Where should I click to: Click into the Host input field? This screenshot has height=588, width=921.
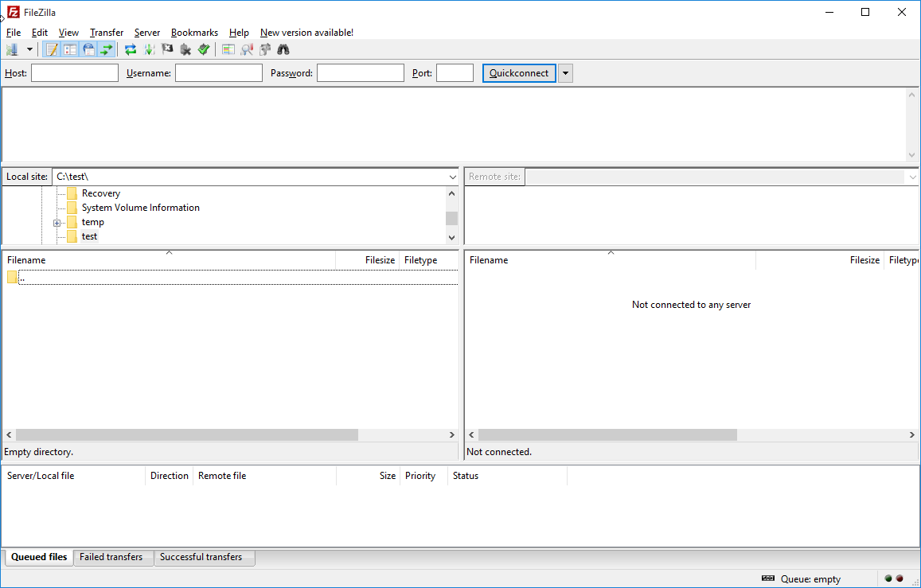click(x=75, y=73)
